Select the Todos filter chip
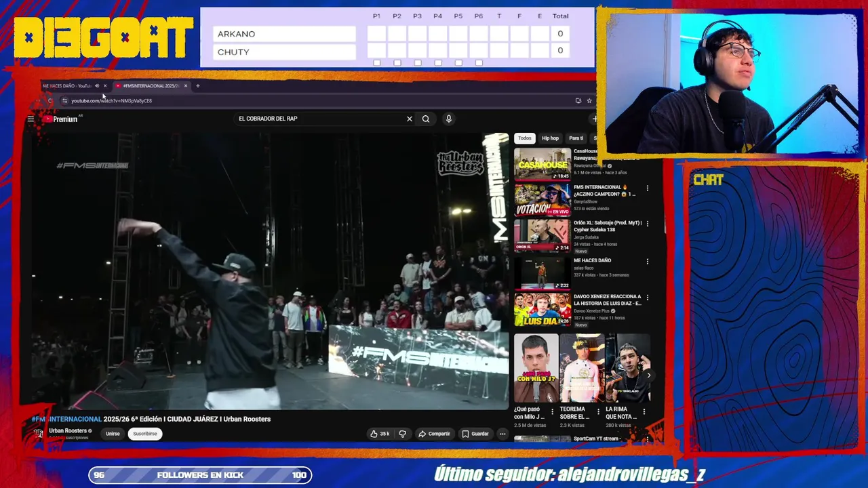868x488 pixels. (x=525, y=138)
